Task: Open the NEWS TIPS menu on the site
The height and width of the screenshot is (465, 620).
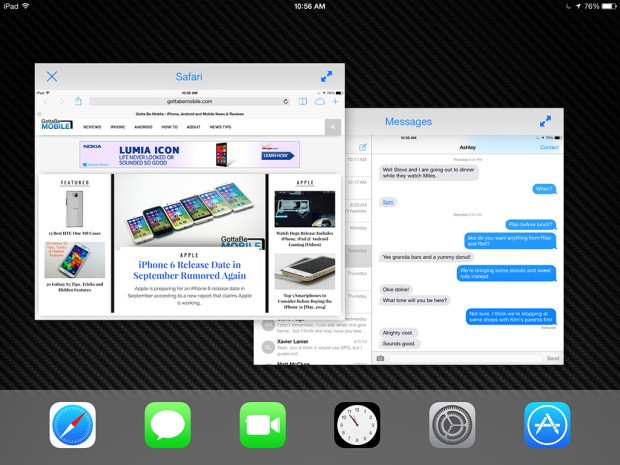Action: (220, 127)
